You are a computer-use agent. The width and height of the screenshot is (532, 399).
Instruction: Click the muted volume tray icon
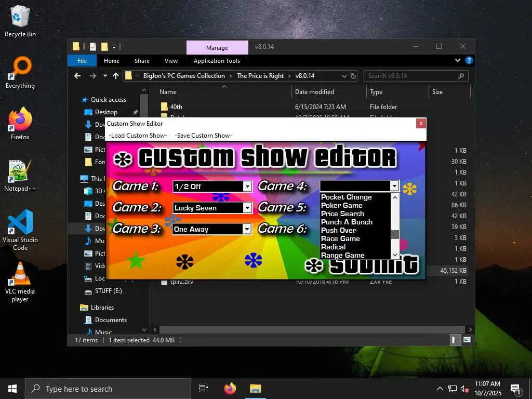coord(465,389)
